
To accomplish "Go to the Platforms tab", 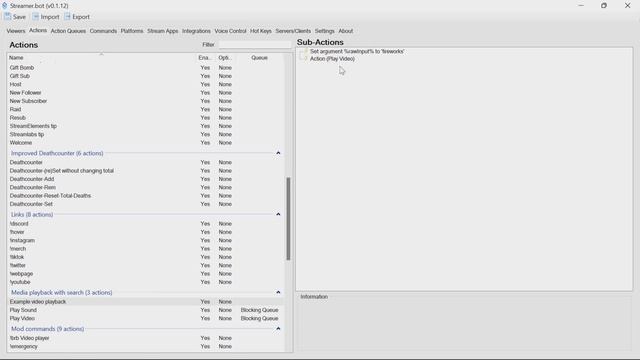I will click(x=132, y=31).
